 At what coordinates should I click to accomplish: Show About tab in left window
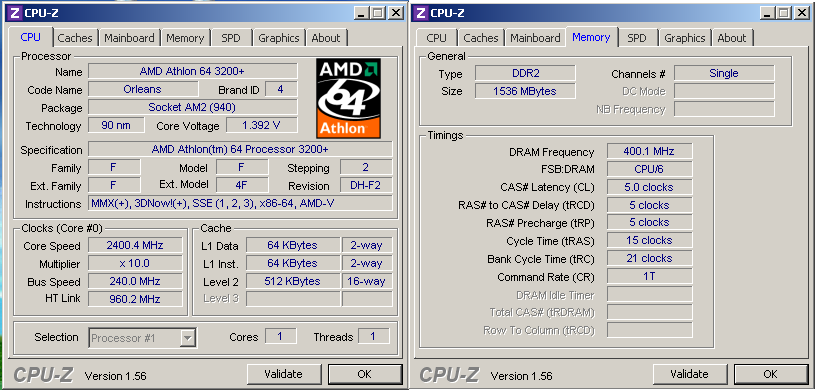pyautogui.click(x=326, y=38)
